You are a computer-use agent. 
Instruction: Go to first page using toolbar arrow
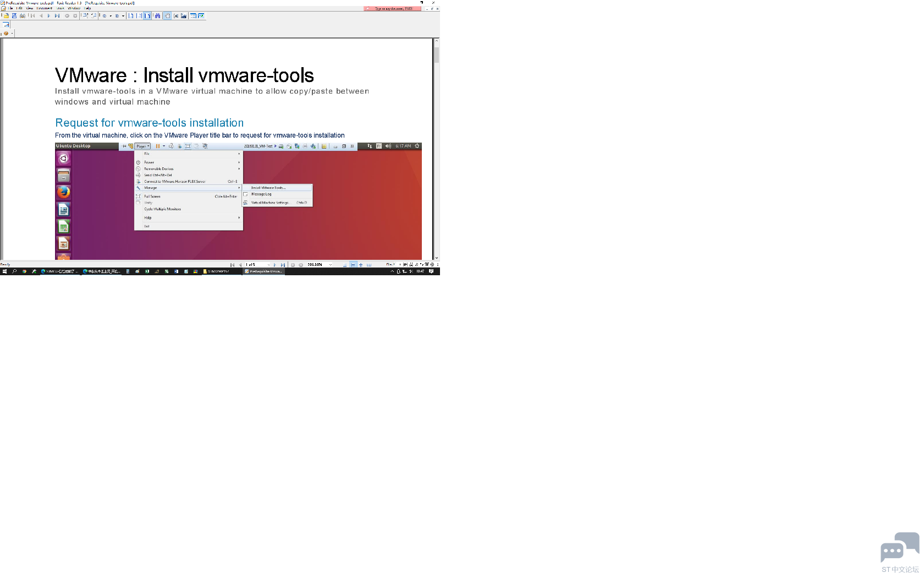pos(32,16)
